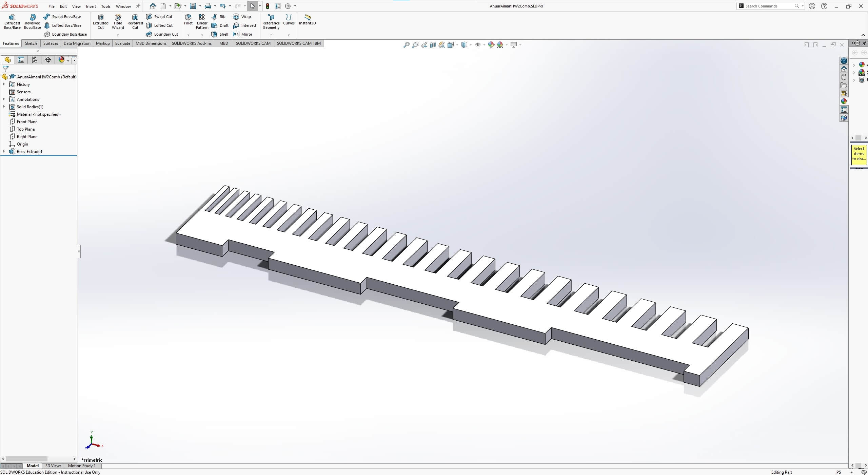
Task: Click the Swept Boss/Base tool
Action: (62, 17)
